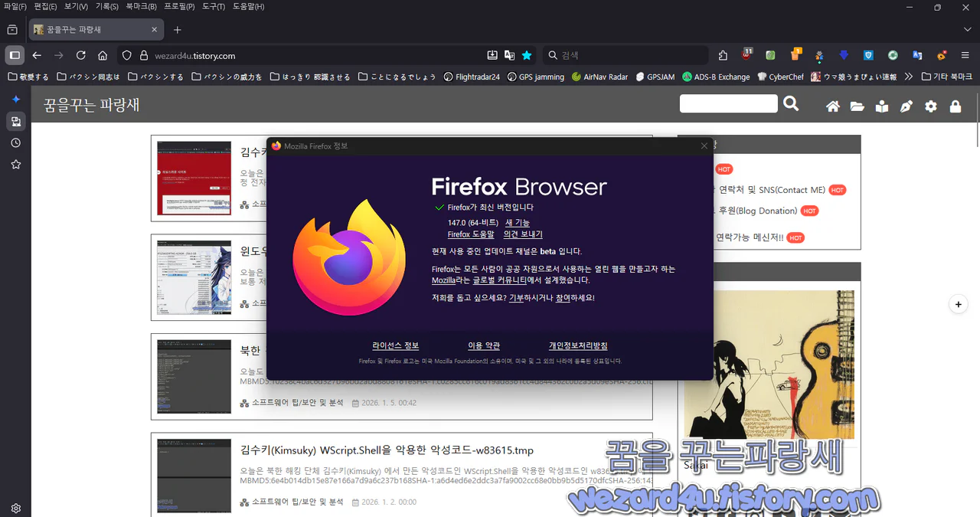Viewport: 980px width, 517px height.
Task: Click the lock icon in blog header
Action: tap(955, 106)
